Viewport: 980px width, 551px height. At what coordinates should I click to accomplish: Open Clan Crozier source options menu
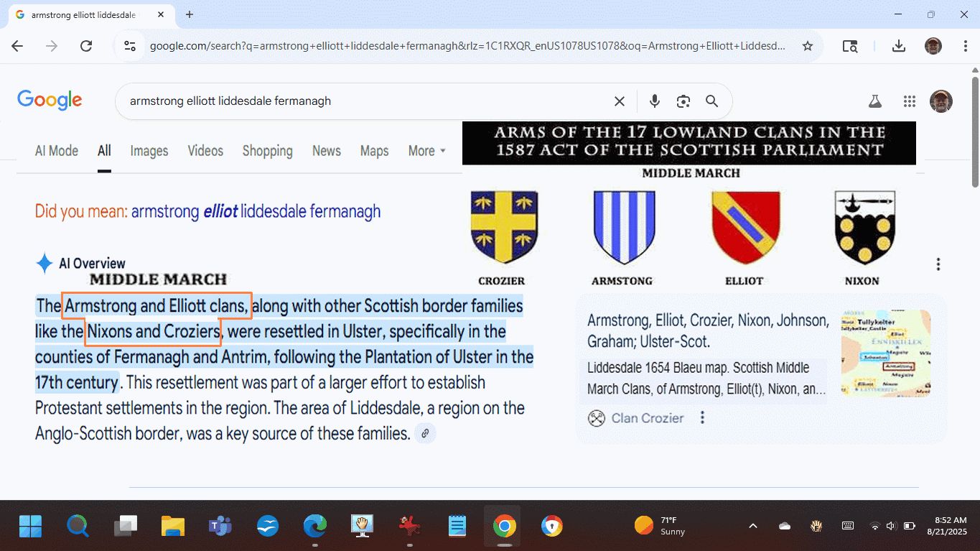click(702, 418)
